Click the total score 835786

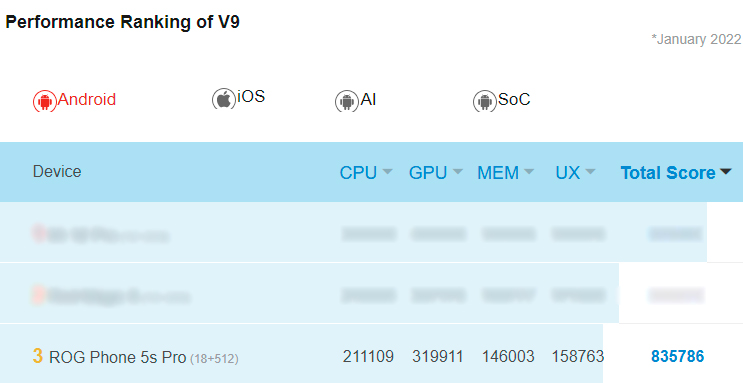coord(678,356)
